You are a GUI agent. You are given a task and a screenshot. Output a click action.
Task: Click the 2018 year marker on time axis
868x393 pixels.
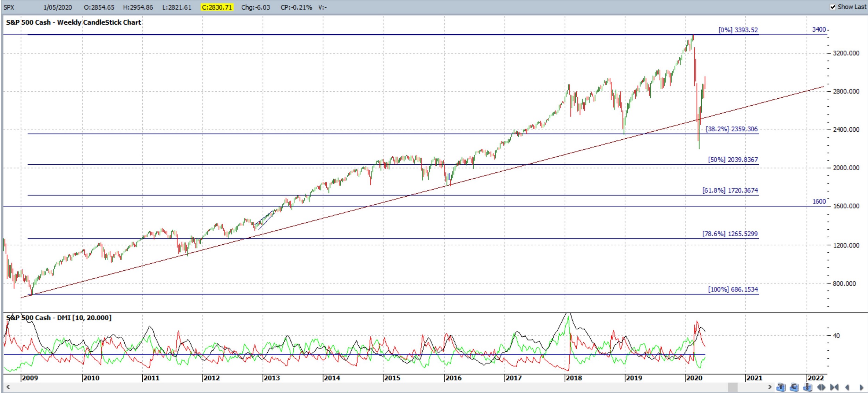tap(574, 378)
